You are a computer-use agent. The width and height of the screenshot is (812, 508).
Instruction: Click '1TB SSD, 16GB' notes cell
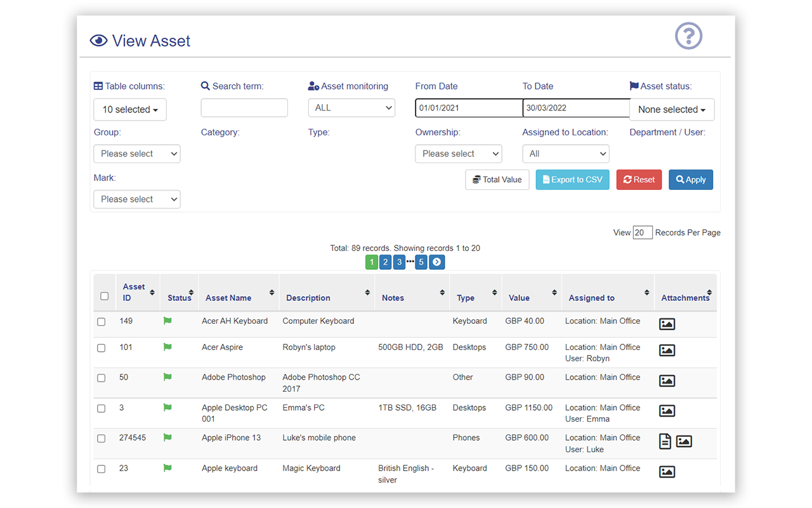(407, 408)
